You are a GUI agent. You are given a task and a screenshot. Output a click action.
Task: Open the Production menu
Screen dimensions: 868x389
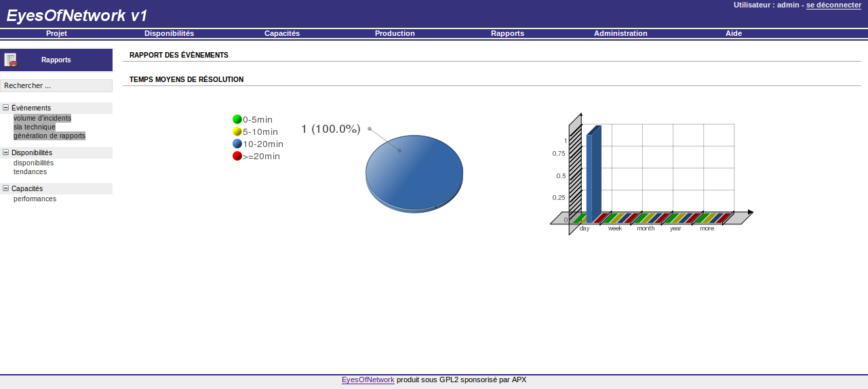pos(395,33)
